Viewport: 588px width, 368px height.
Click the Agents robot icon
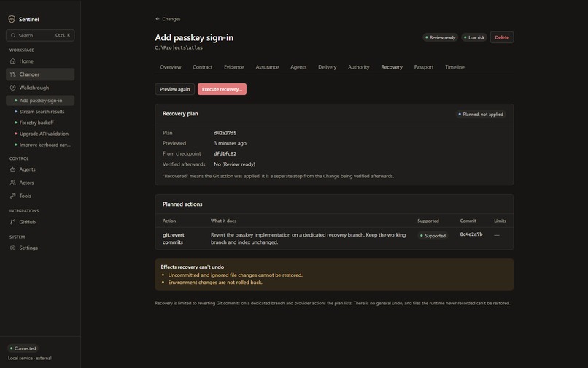[12, 169]
